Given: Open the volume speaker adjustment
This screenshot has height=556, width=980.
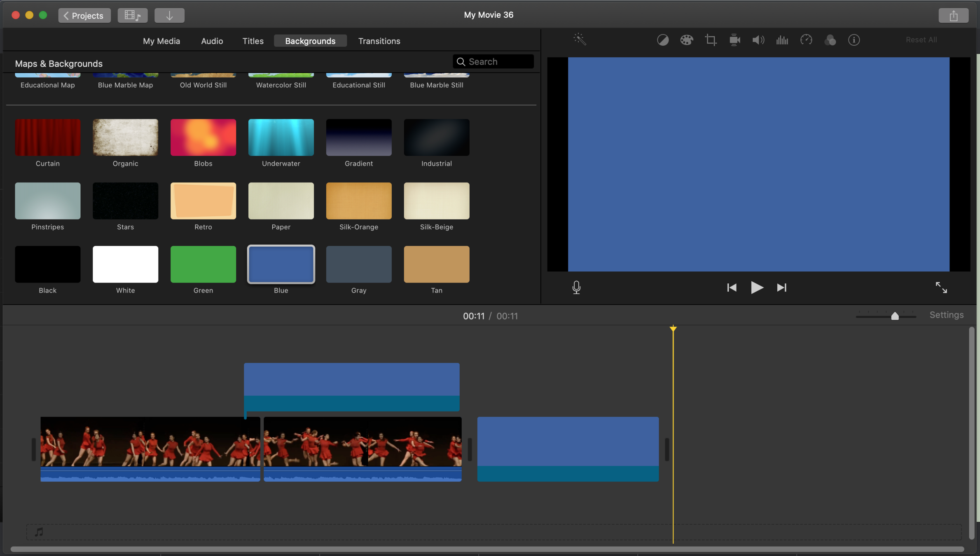Looking at the screenshot, I should point(758,40).
